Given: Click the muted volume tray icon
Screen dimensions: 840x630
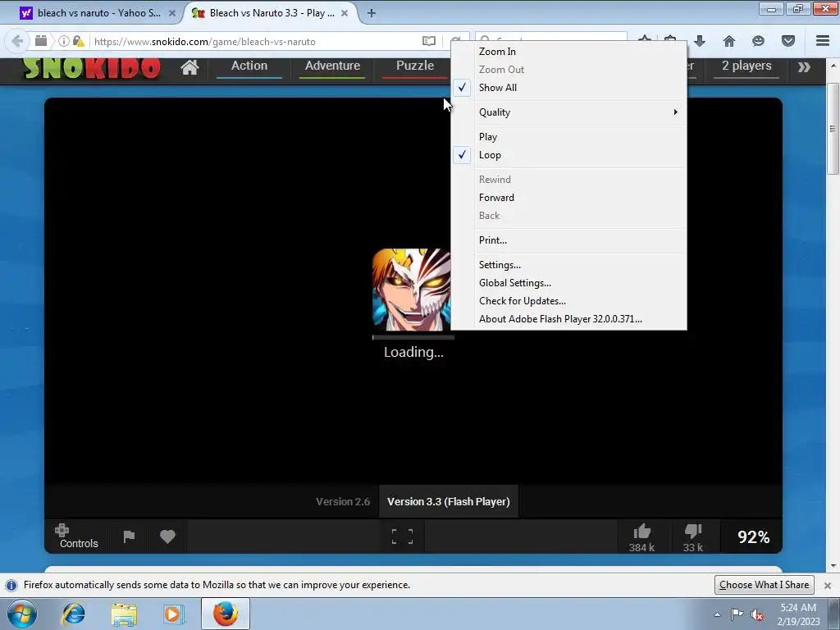Looking at the screenshot, I should click(757, 614).
